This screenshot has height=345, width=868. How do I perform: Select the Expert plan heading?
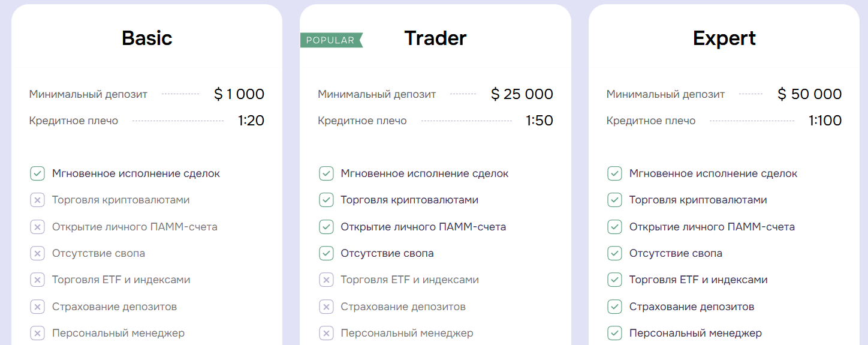724,38
